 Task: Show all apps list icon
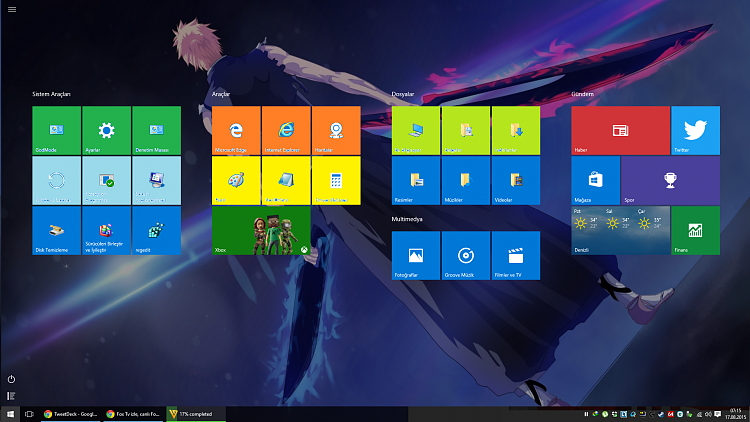coord(11,396)
